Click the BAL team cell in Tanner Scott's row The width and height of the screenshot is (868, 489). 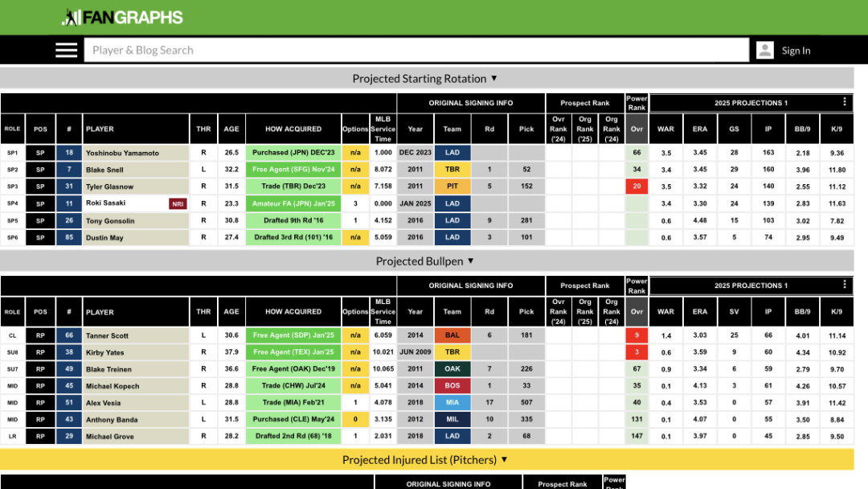click(x=452, y=335)
